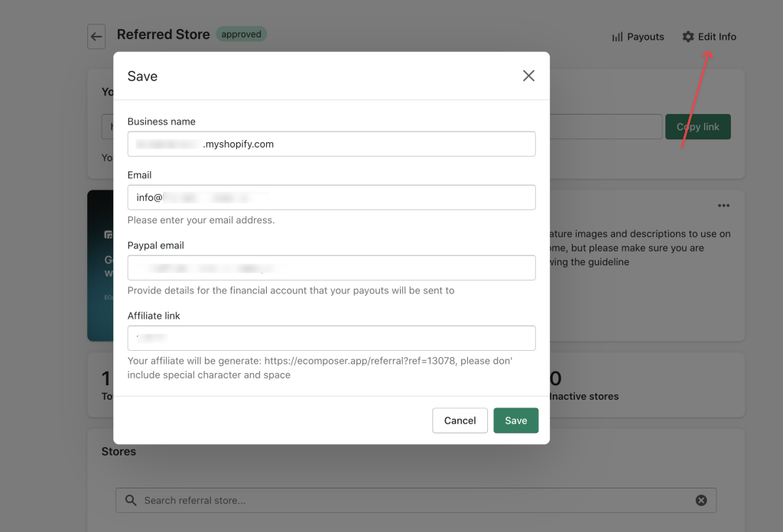
Task: Click the Referred Store page heading
Action: coord(164,34)
